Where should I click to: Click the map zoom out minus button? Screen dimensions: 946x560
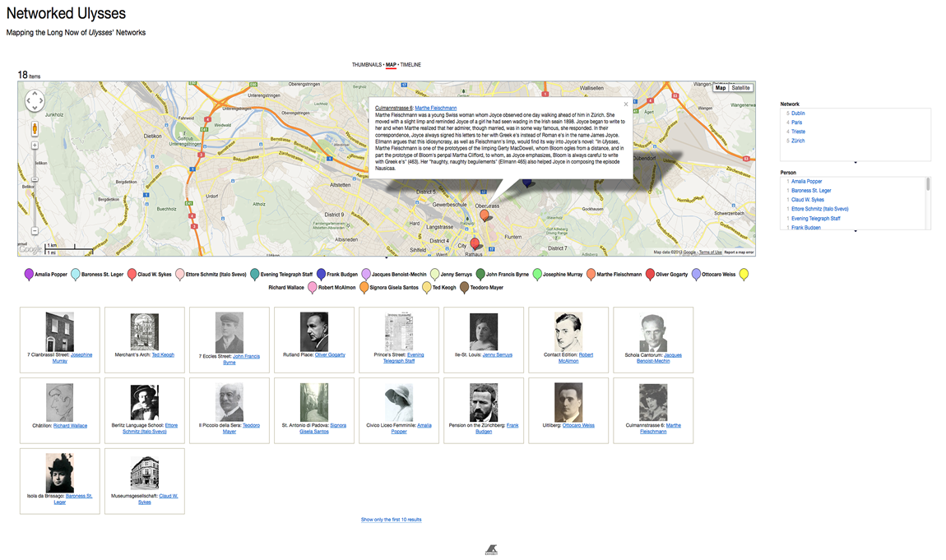click(35, 231)
